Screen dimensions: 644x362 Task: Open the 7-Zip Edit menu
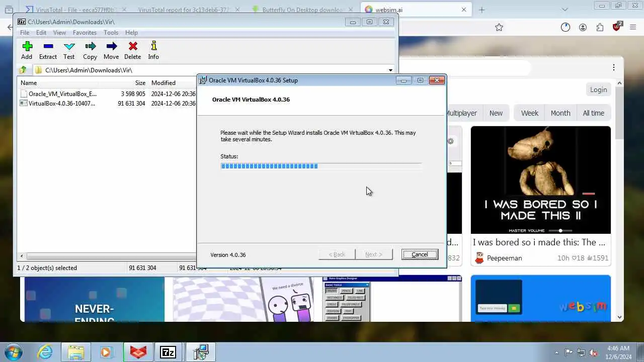41,33
